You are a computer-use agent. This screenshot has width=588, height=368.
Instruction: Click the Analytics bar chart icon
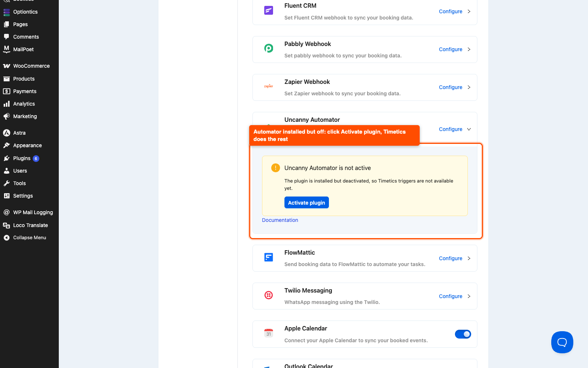click(7, 104)
